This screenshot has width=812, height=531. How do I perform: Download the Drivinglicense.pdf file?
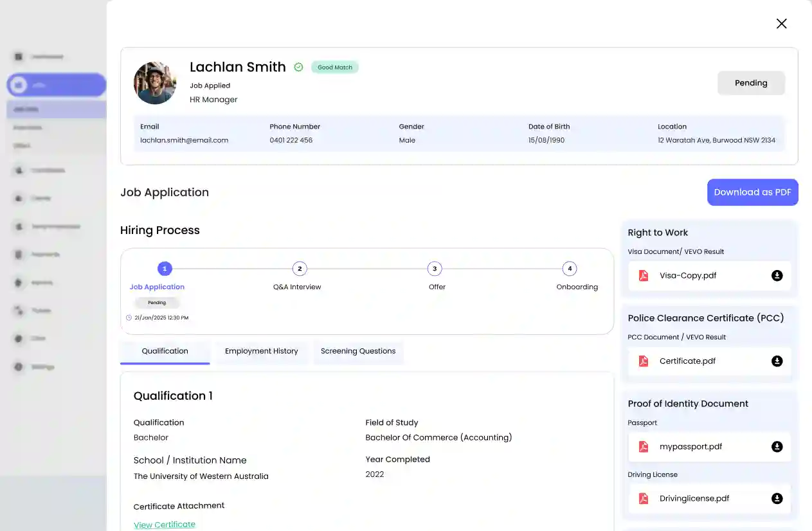(777, 498)
